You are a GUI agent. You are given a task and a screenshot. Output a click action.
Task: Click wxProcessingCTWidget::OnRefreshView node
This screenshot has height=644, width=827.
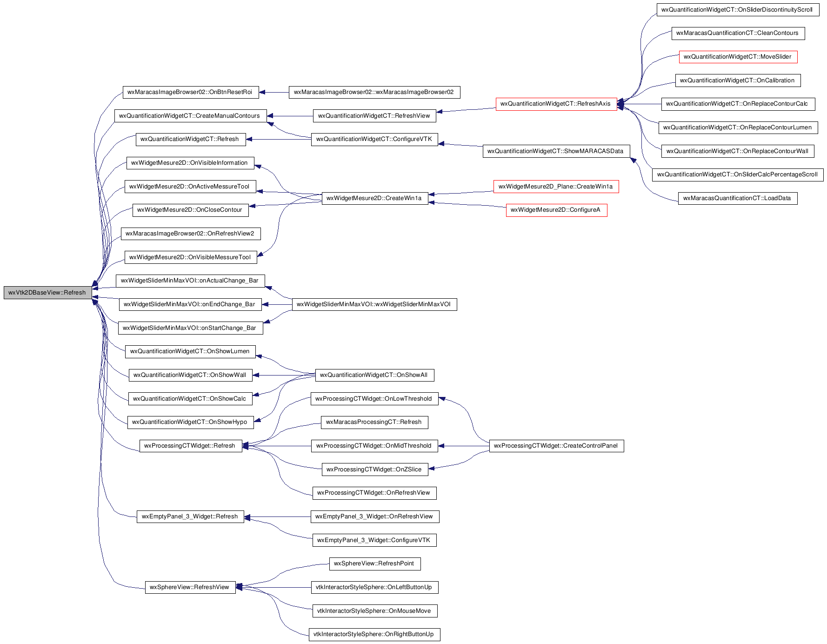374,493
